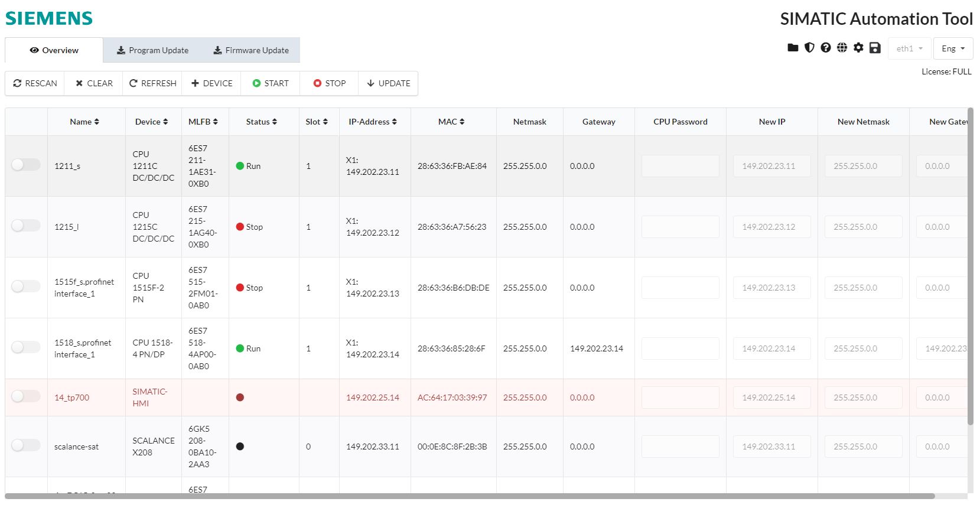Toggle selection switch for 1211_s device

[26, 165]
